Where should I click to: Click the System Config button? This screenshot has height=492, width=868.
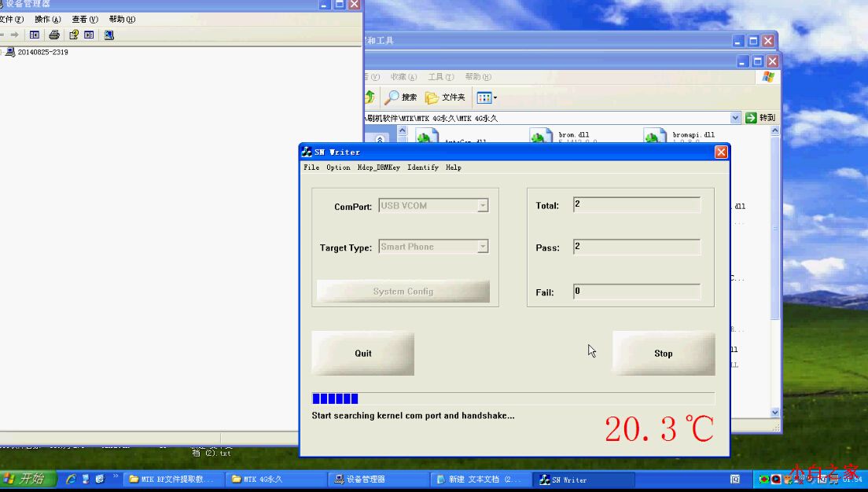[x=403, y=291]
